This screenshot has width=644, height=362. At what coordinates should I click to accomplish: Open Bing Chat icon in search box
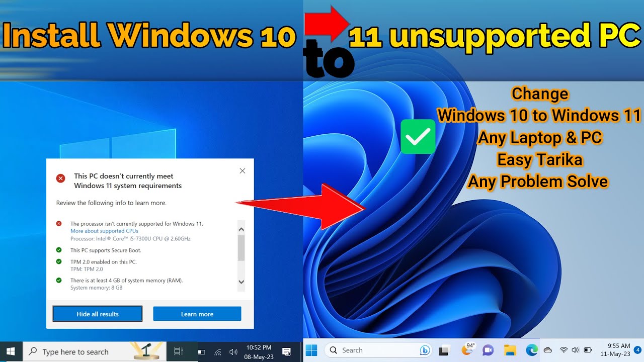coord(425,350)
